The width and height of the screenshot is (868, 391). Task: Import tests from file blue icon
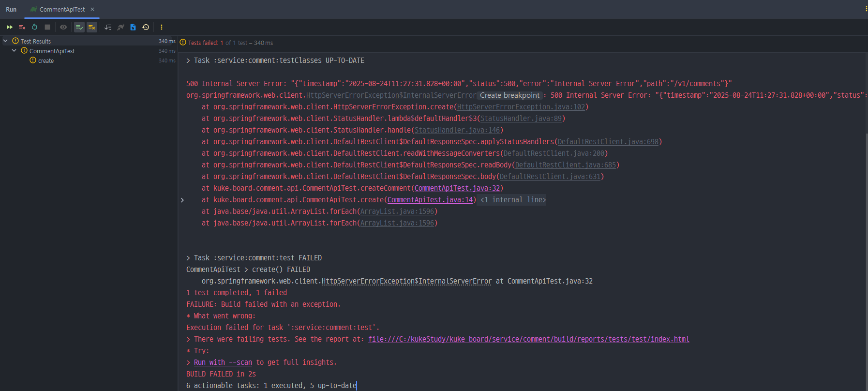point(133,27)
